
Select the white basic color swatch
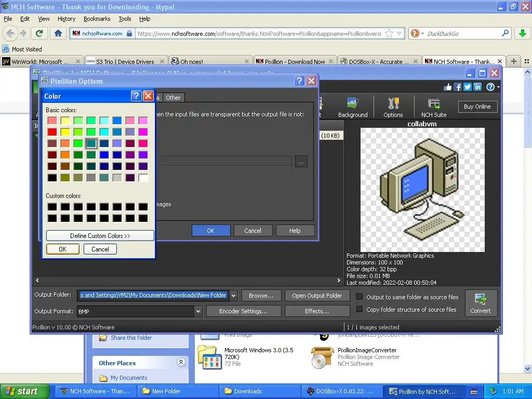pyautogui.click(x=143, y=178)
